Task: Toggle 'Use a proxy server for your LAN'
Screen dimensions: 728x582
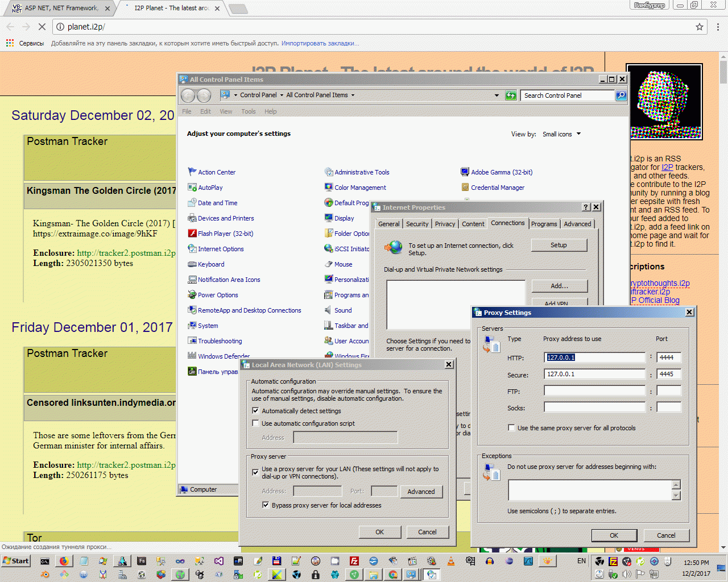Action: 255,472
